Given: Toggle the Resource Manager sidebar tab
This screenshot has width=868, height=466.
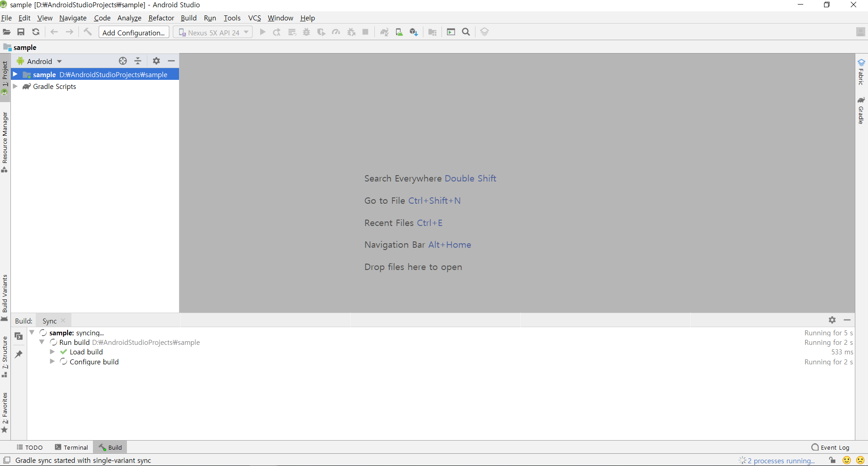Looking at the screenshot, I should [5, 142].
